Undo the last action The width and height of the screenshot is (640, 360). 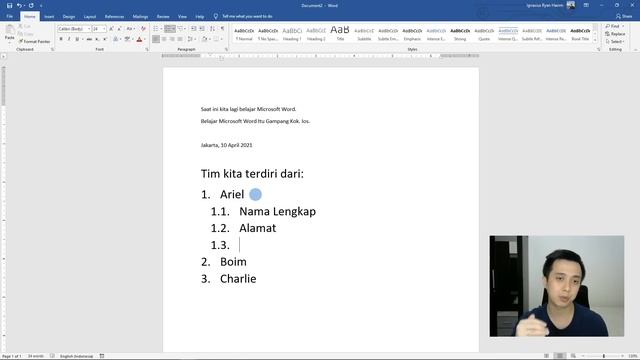click(19, 5)
